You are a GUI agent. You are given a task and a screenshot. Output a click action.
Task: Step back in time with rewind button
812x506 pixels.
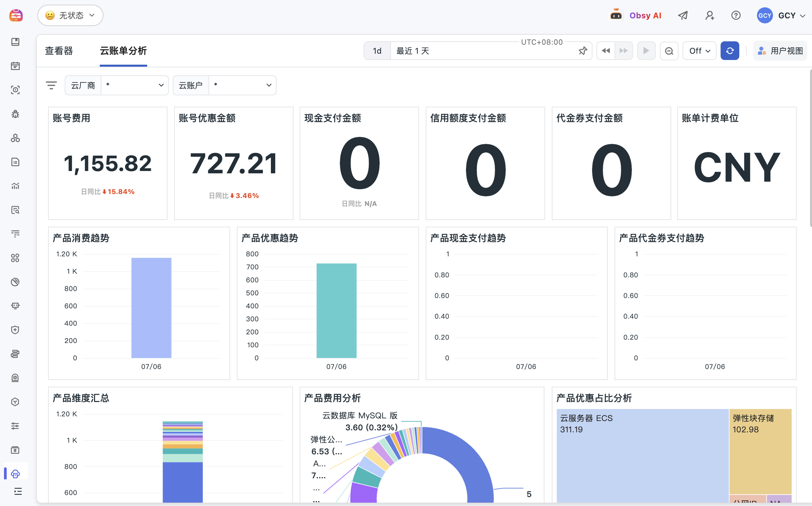pos(606,51)
